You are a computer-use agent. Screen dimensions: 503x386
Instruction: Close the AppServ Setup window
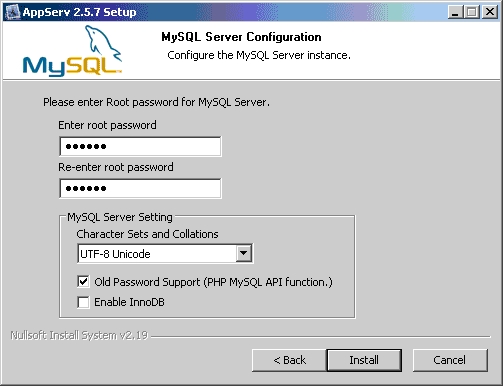point(490,12)
